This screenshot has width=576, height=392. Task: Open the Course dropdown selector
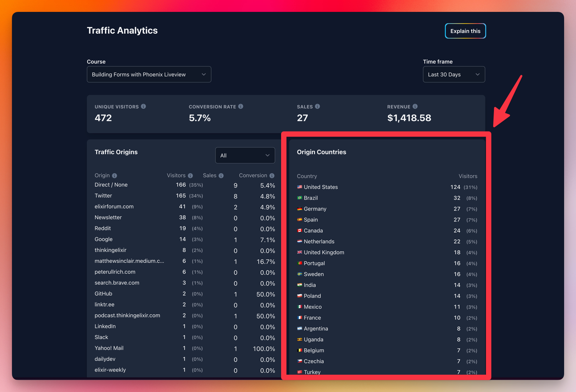(149, 74)
